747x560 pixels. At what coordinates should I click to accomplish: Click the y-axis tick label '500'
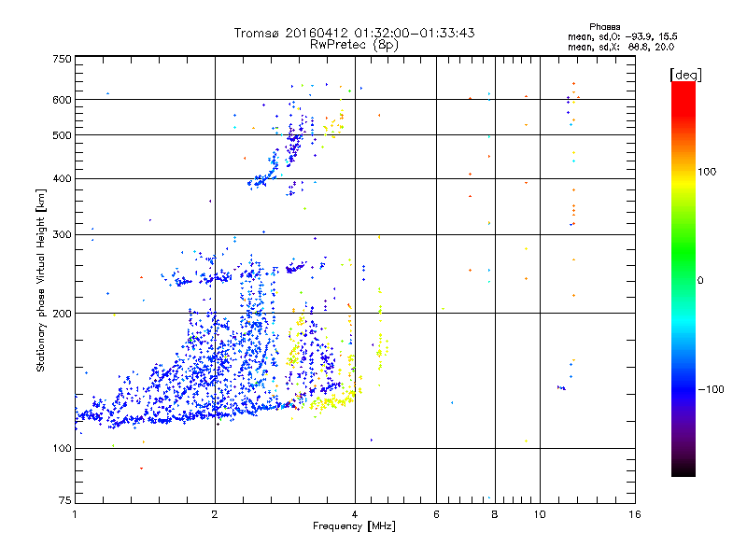point(62,135)
